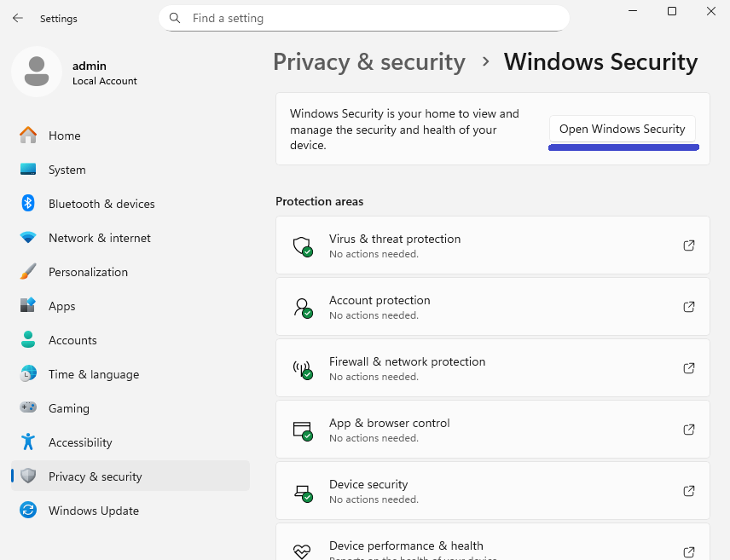This screenshot has width=730, height=560.
Task: Open external link icon for Virus & threat protection
Action: pyautogui.click(x=689, y=245)
